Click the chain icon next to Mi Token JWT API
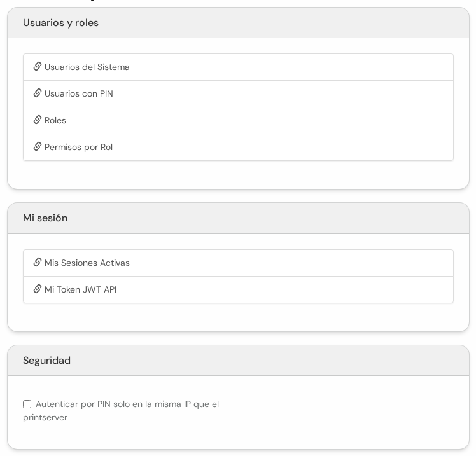Screen dimensions: 476x456 (38, 289)
